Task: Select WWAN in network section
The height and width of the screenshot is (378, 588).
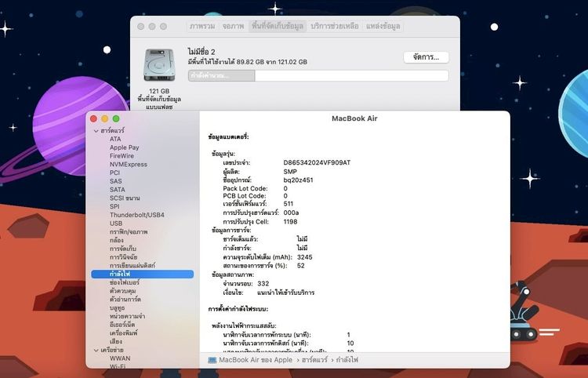Action: 120,358
